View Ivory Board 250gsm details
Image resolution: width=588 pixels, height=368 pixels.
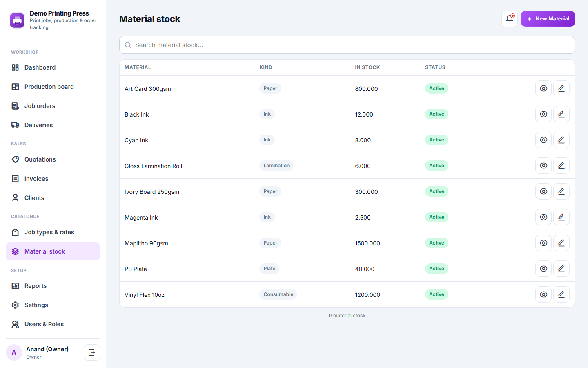pos(543,191)
